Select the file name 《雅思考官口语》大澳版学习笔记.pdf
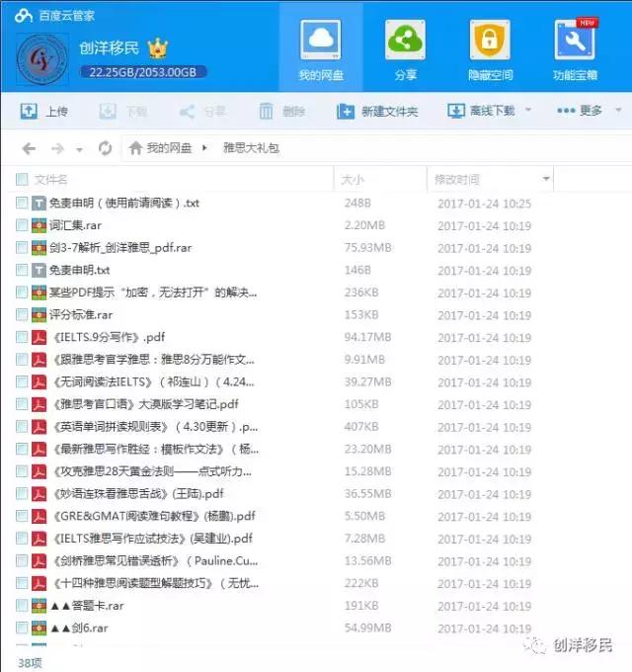 (x=145, y=404)
